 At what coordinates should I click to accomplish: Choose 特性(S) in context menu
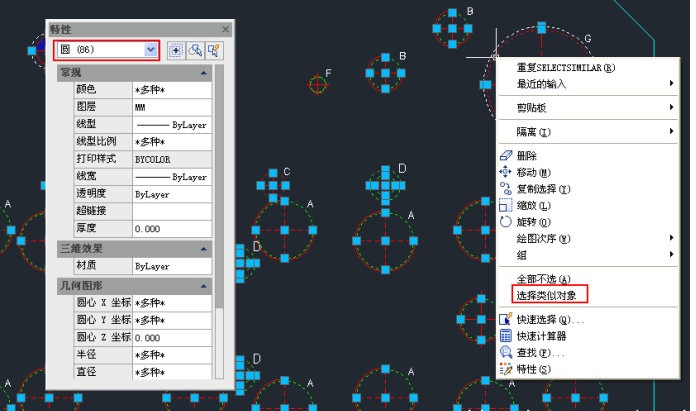(588, 369)
